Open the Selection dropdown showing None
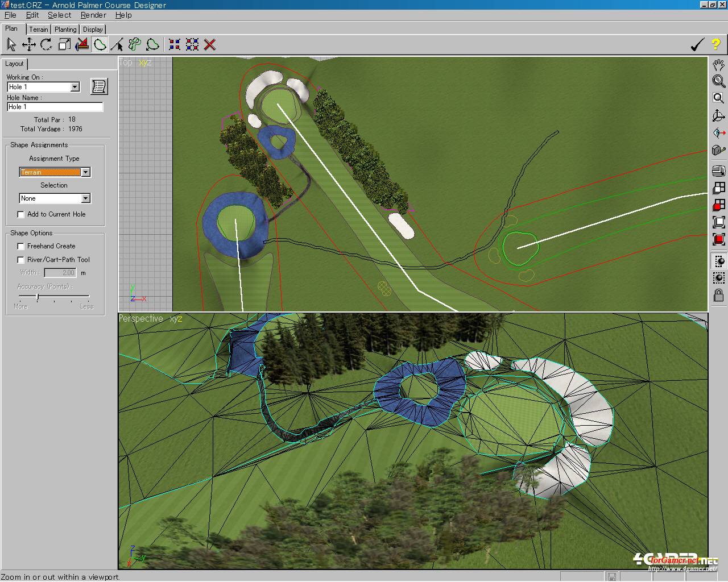Image resolution: width=728 pixels, height=582 pixels. (85, 198)
